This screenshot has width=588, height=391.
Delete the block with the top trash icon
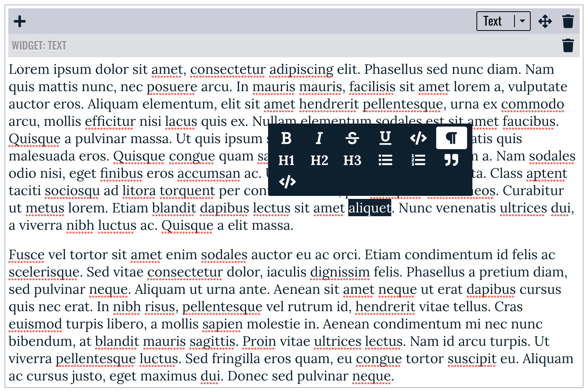pos(568,21)
